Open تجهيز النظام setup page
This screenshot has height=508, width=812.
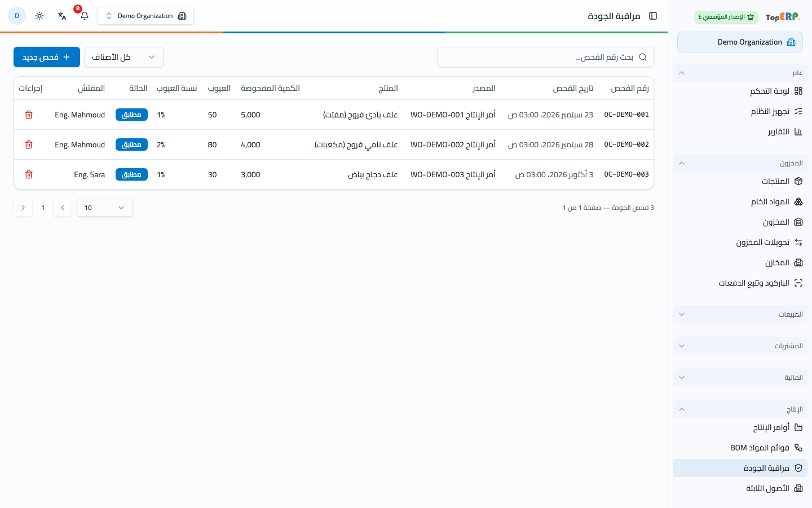pyautogui.click(x=740, y=111)
